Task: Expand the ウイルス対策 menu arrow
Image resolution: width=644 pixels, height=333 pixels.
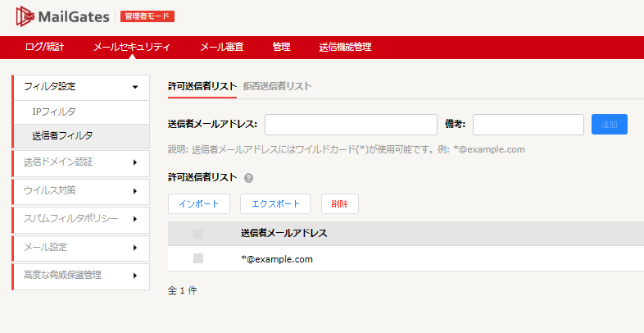Action: click(135, 191)
